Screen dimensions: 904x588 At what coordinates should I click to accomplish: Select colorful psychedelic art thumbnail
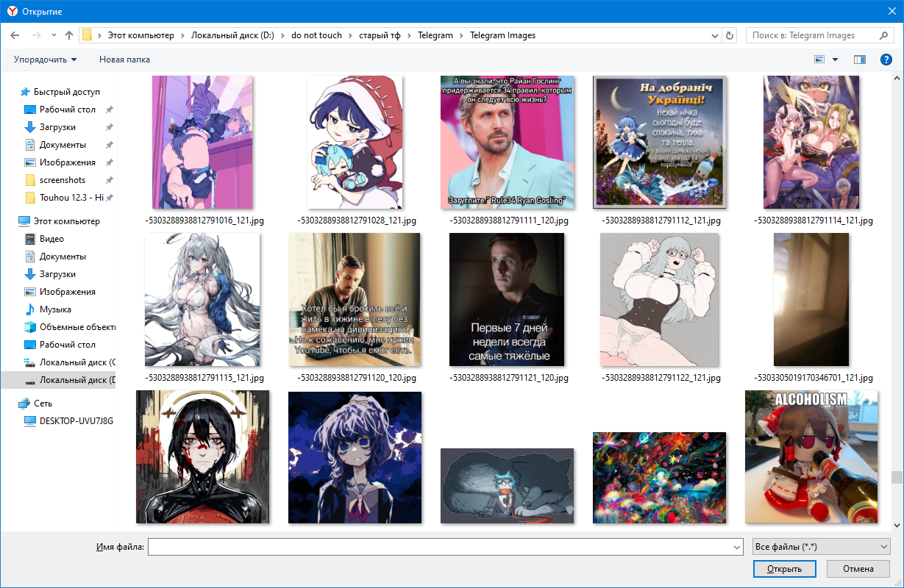(x=659, y=477)
